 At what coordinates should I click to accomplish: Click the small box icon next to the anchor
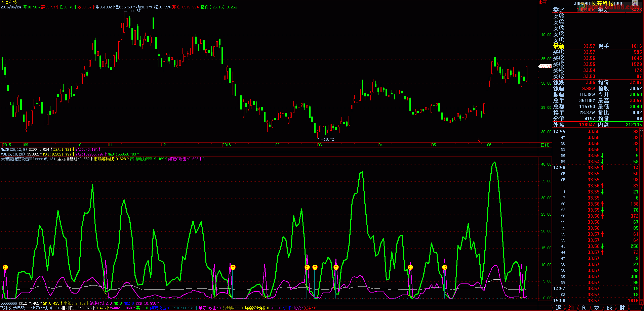coord(546,2)
